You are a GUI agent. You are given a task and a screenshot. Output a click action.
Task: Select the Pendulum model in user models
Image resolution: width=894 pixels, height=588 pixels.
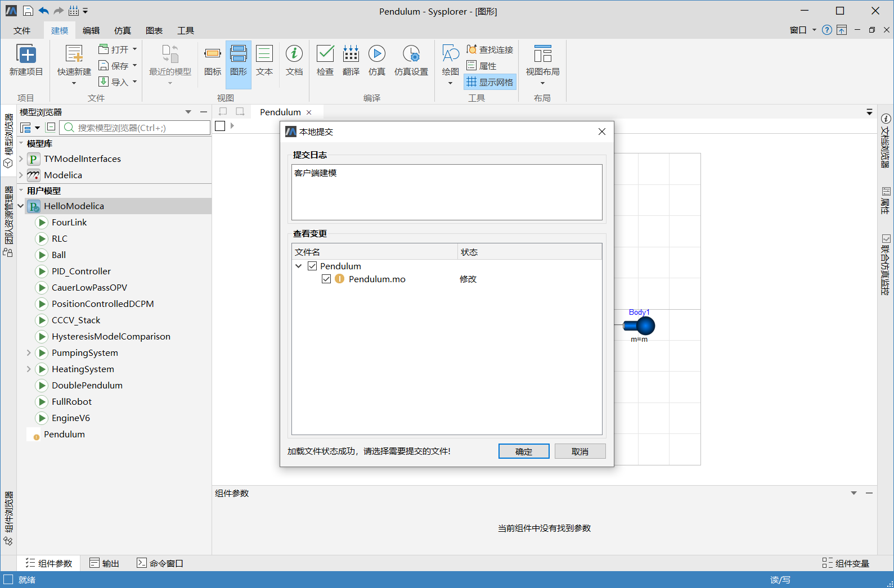coord(64,434)
